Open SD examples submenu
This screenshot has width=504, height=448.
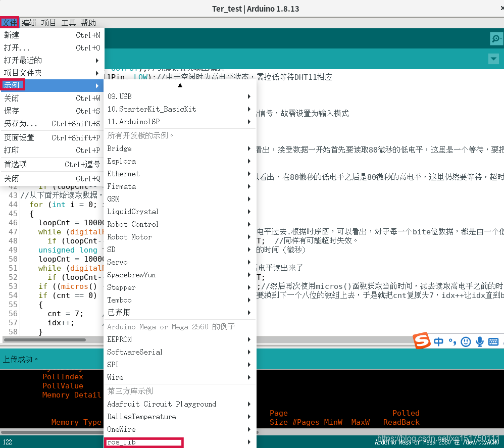coord(180,250)
